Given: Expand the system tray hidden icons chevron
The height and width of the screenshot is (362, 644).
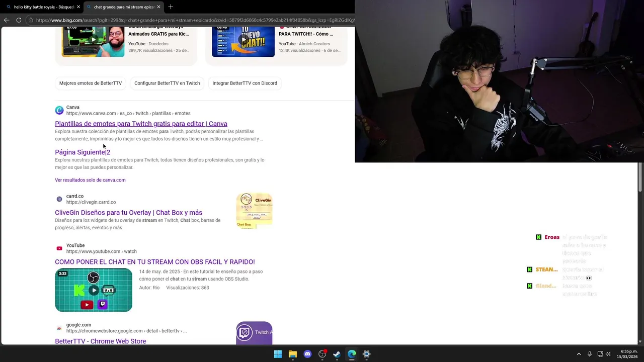Looking at the screenshot, I should click(579, 354).
